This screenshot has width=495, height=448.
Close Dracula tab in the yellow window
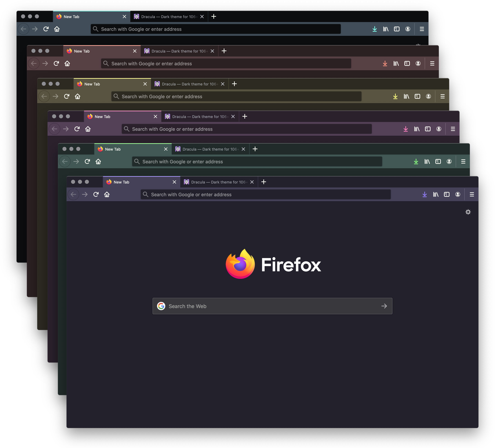click(223, 84)
